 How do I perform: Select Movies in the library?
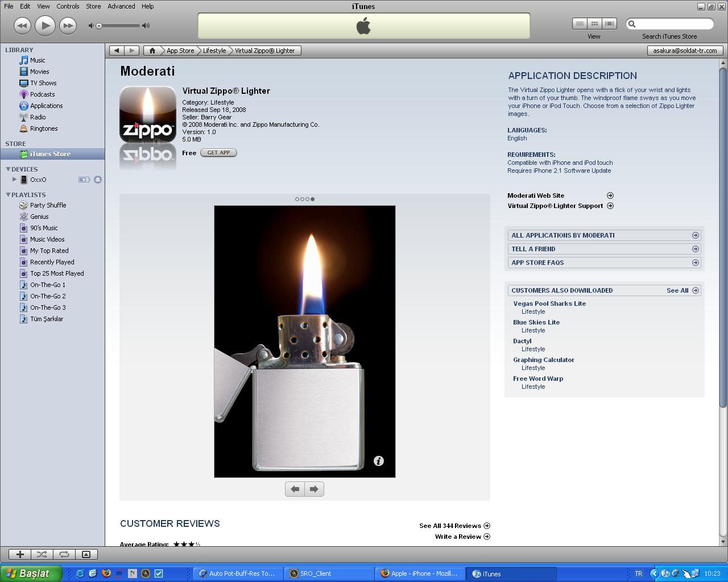pos(39,72)
